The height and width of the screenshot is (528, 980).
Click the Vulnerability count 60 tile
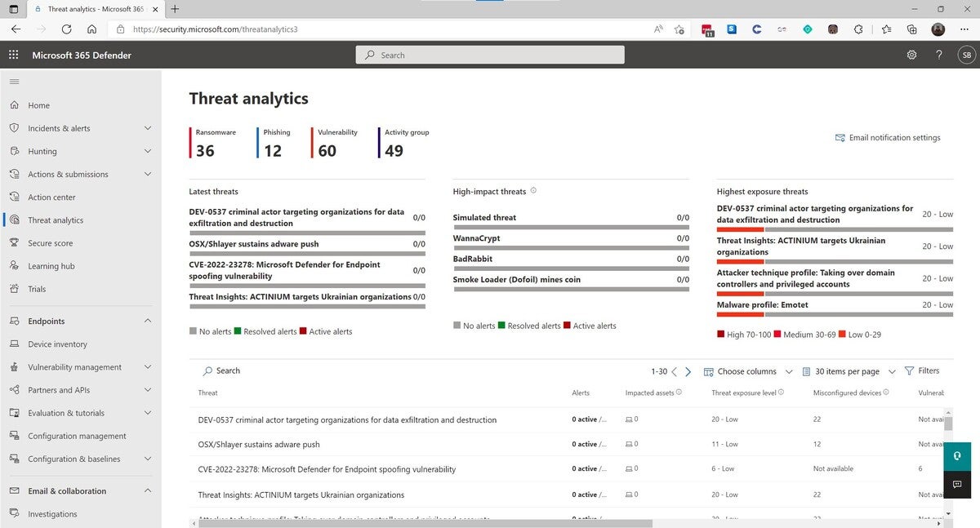point(336,143)
